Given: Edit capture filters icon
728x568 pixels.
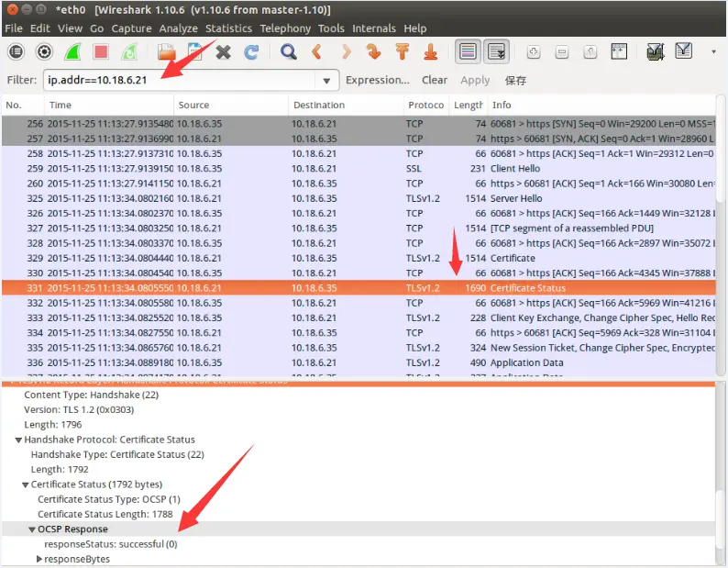Looking at the screenshot, I should pos(655,51).
